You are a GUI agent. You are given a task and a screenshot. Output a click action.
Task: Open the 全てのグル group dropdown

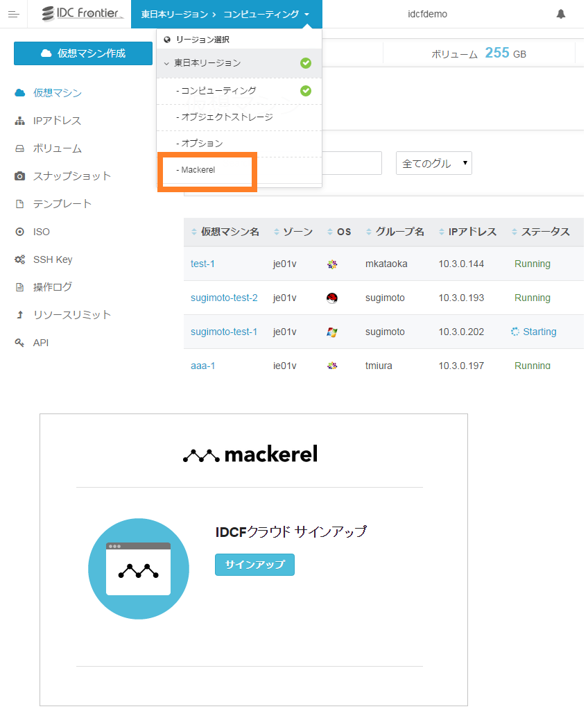(433, 163)
